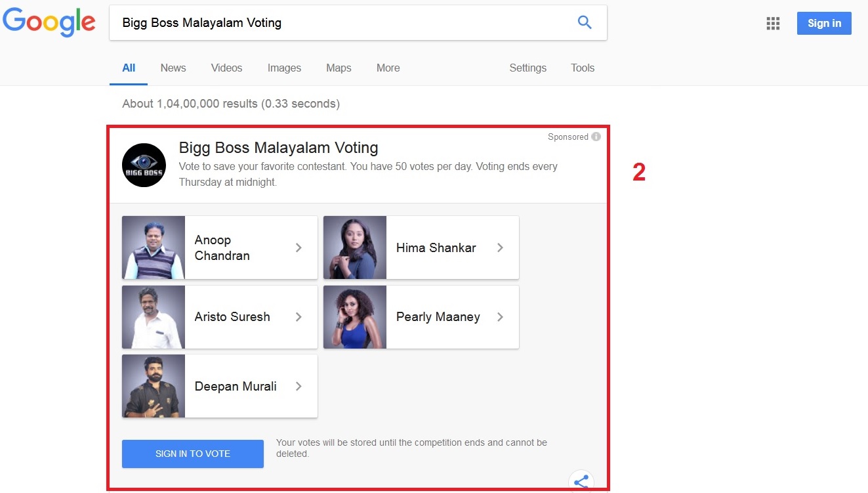Switch to the News tab

point(173,68)
